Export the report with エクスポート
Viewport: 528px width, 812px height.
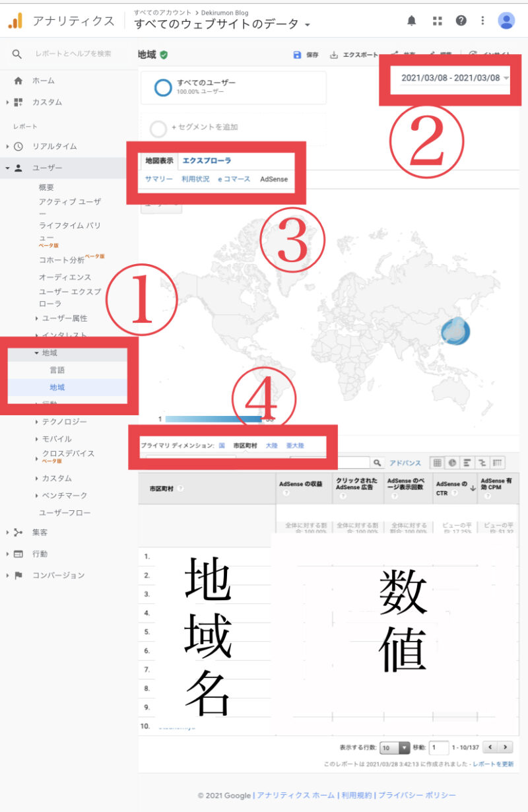point(354,55)
